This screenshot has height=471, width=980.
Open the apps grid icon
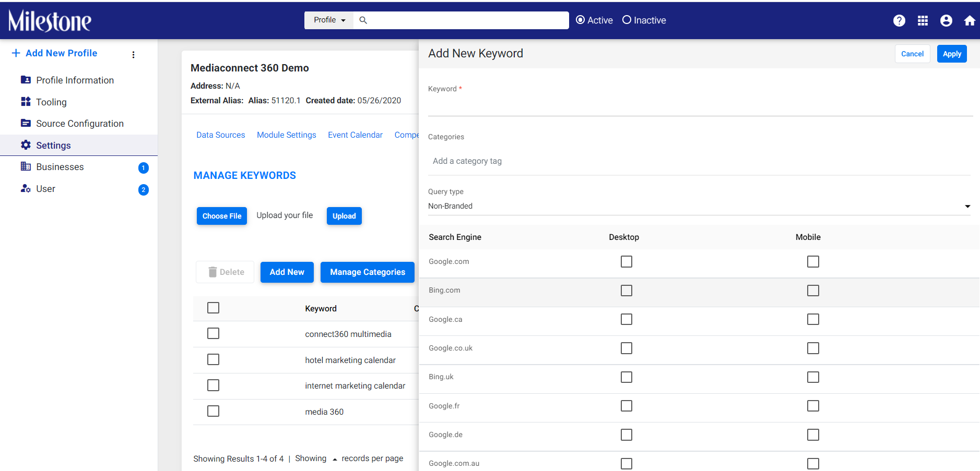click(x=923, y=20)
